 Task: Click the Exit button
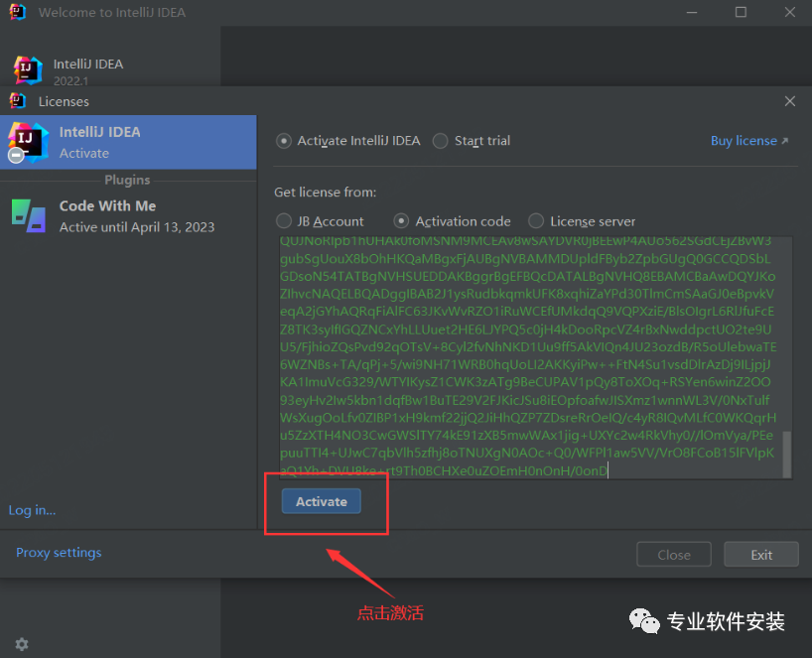click(761, 555)
